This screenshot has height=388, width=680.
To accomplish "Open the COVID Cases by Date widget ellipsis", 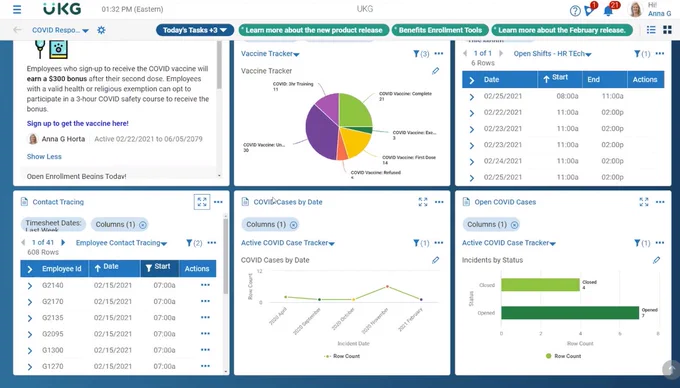I will click(439, 202).
